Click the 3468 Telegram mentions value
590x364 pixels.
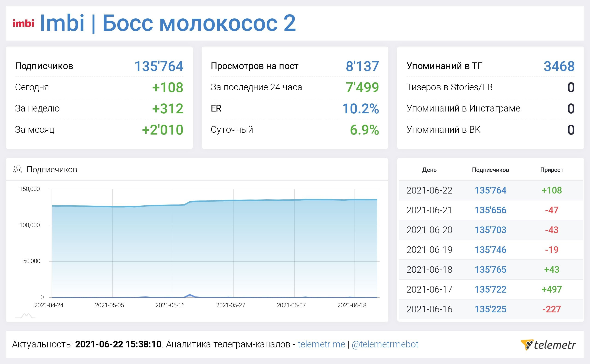pyautogui.click(x=559, y=66)
